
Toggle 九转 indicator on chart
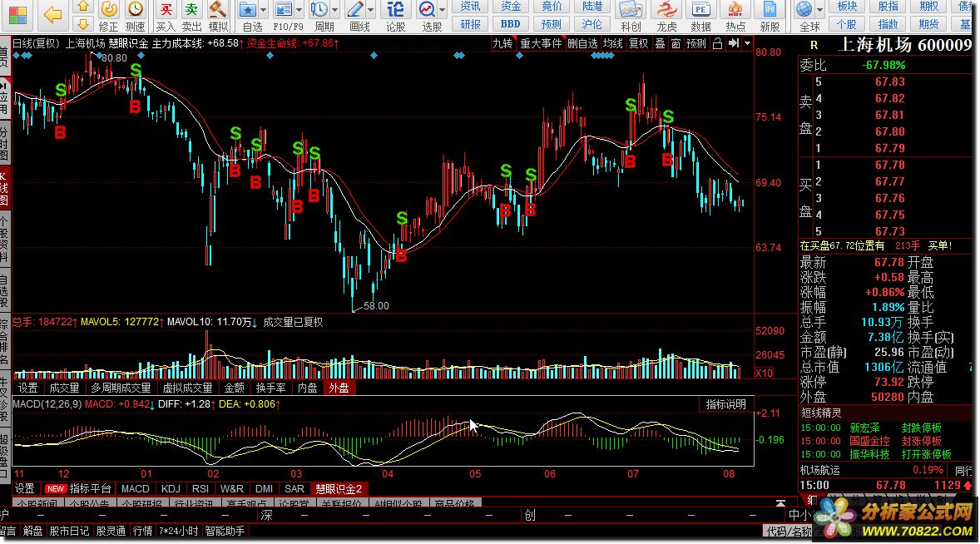pos(502,43)
